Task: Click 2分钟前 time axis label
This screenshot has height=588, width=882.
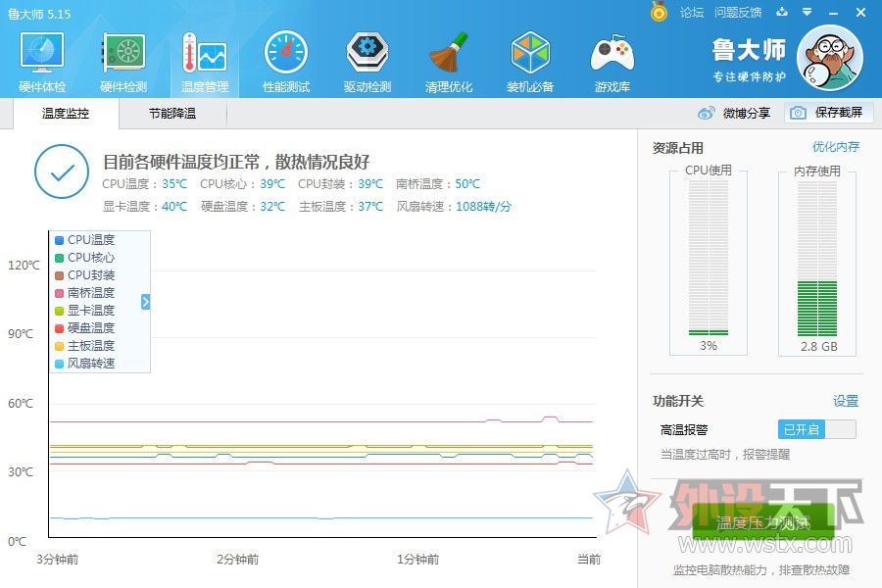Action: point(238,560)
